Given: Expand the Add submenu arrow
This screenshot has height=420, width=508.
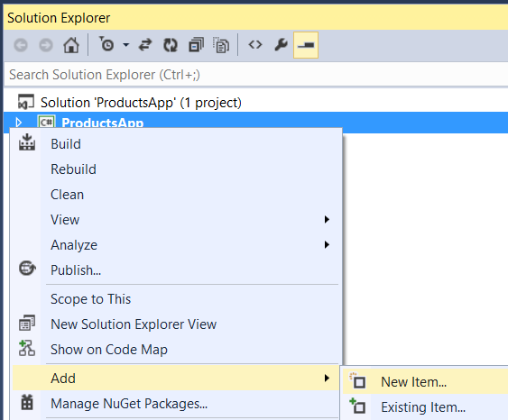Looking at the screenshot, I should 327,378.
